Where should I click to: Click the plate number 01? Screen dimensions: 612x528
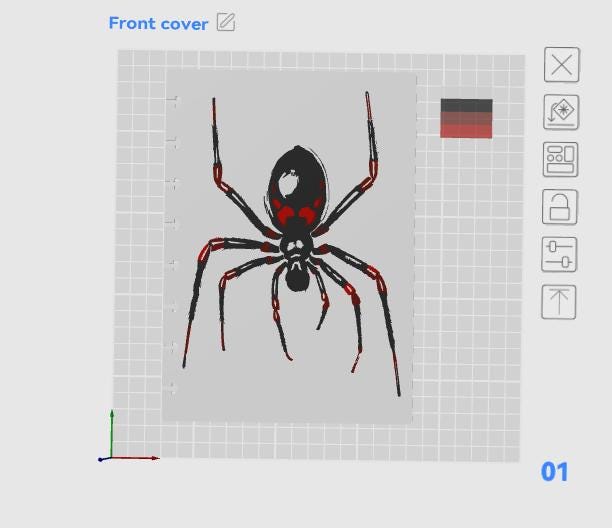pyautogui.click(x=555, y=472)
